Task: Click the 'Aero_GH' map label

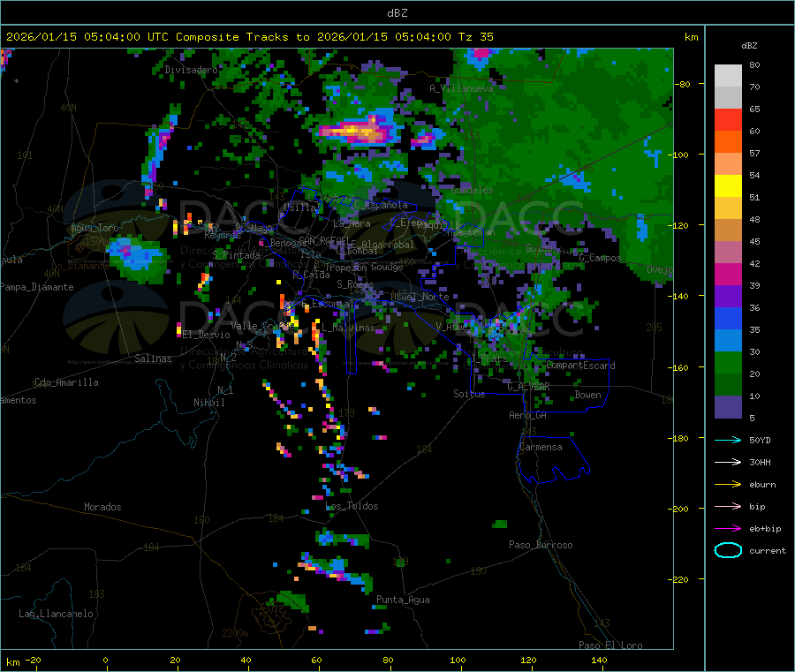Action: pyautogui.click(x=527, y=415)
